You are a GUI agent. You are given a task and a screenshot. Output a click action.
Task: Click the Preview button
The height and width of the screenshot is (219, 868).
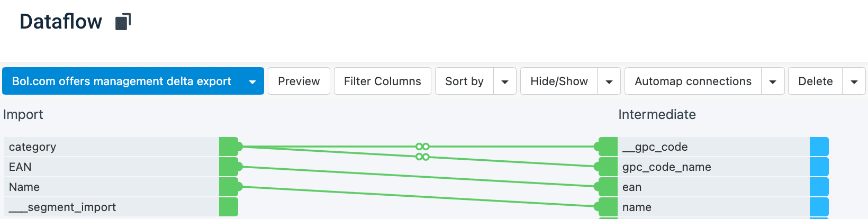(299, 81)
